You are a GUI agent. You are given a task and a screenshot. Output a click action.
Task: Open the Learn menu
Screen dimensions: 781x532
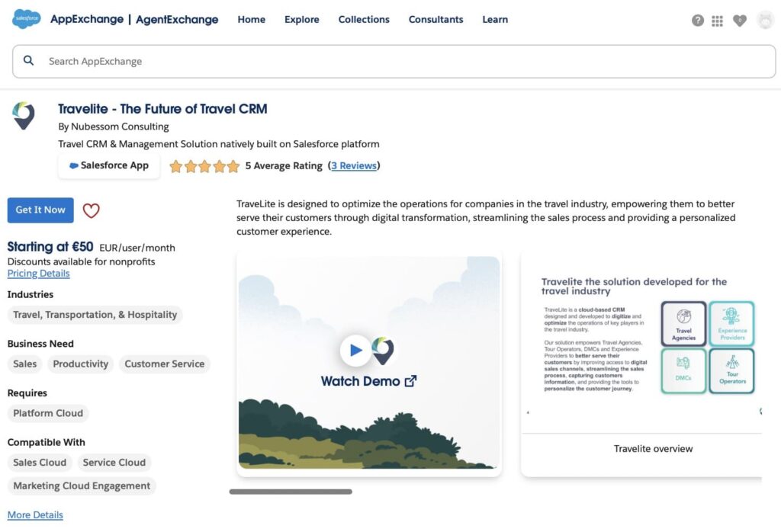coord(495,19)
